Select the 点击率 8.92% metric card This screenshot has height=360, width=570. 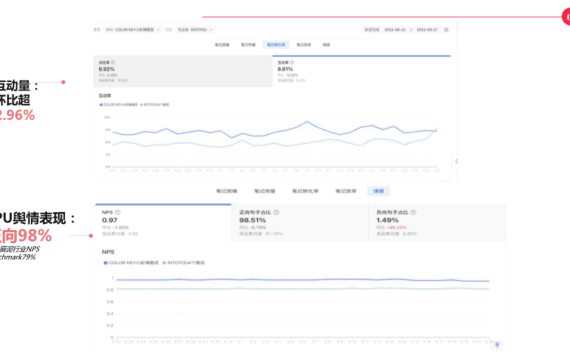tap(183, 71)
